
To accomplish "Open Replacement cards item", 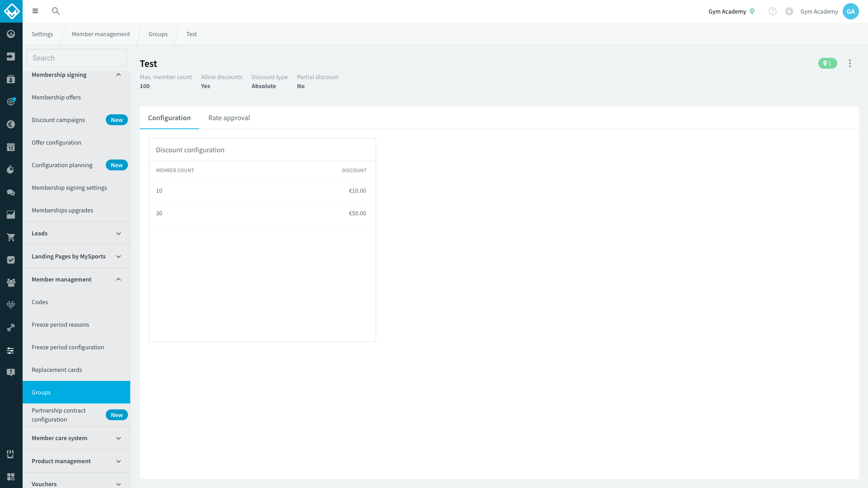I will pos(76,370).
